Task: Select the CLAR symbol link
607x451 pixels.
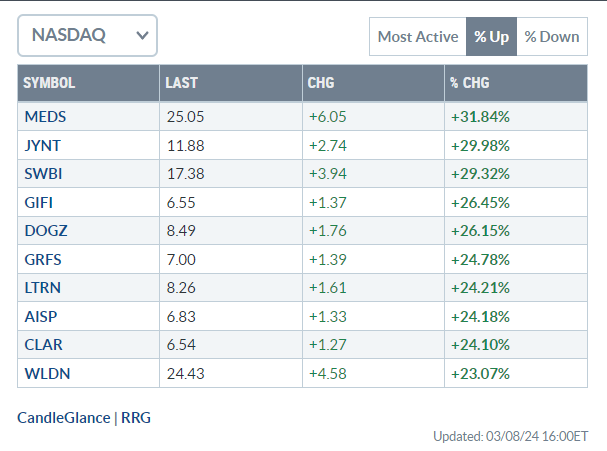Action: coord(43,345)
